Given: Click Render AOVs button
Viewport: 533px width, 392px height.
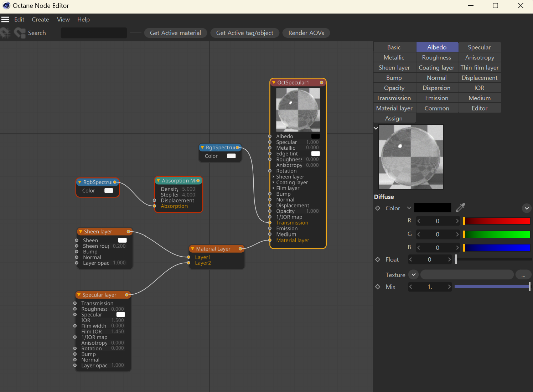Looking at the screenshot, I should [306, 33].
